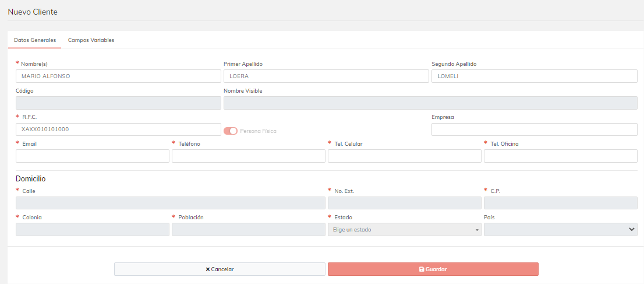Screen dimensions: 644x284
Task: Click the Cancelar button
Action: [220, 269]
